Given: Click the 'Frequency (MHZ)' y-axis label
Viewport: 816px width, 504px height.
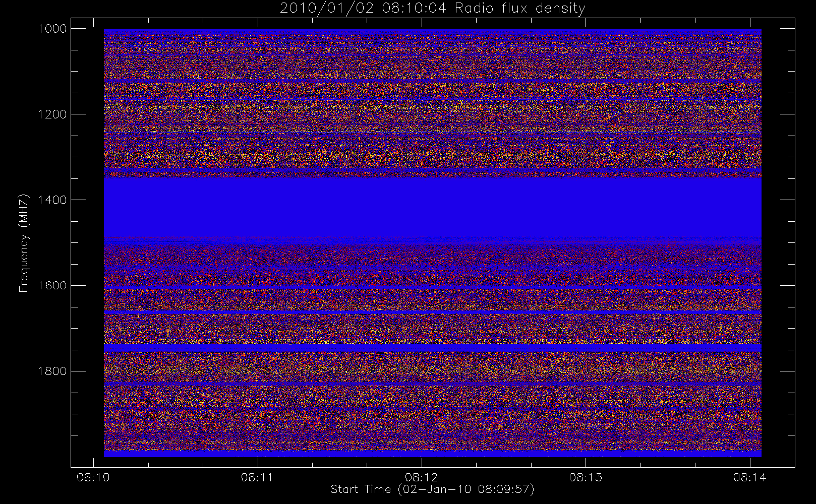Looking at the screenshot, I should pyautogui.click(x=23, y=243).
